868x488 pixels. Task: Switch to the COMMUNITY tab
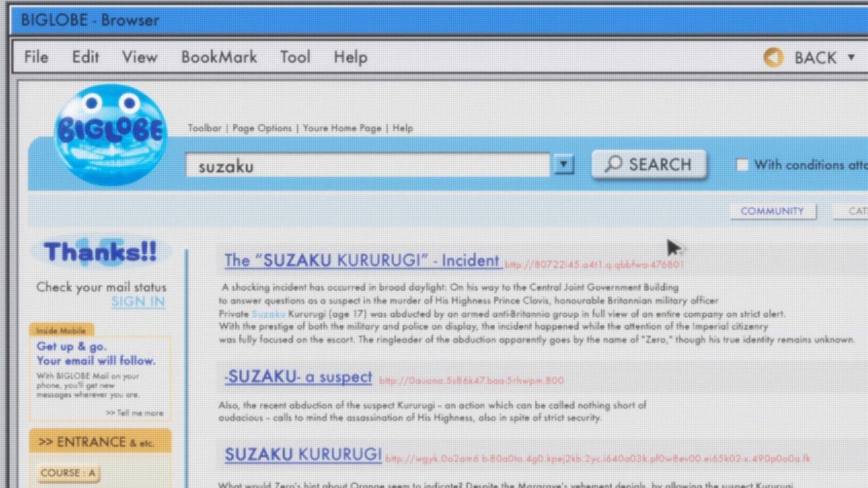pyautogui.click(x=773, y=211)
